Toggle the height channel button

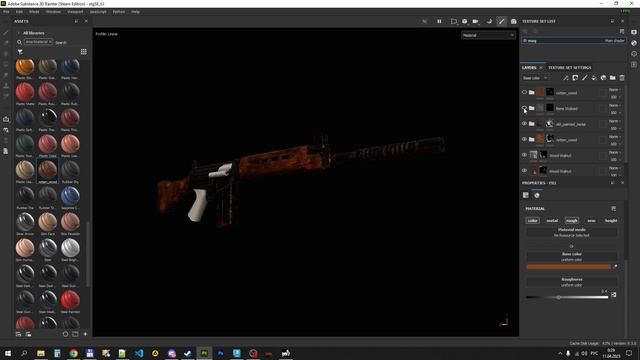[x=611, y=220]
